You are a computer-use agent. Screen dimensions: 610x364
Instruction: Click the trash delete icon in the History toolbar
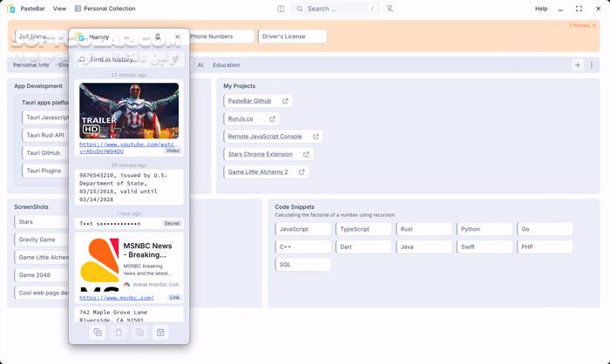(119, 333)
